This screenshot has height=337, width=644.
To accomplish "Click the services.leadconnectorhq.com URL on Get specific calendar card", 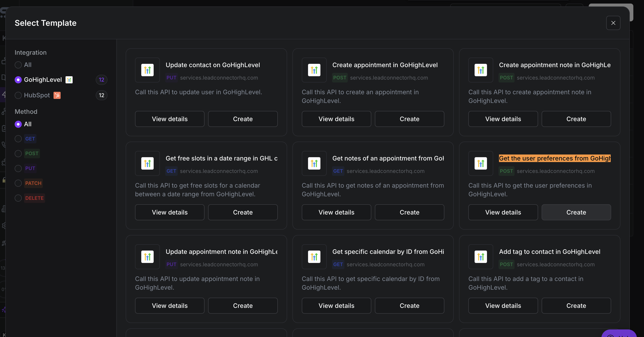I will (x=386, y=265).
